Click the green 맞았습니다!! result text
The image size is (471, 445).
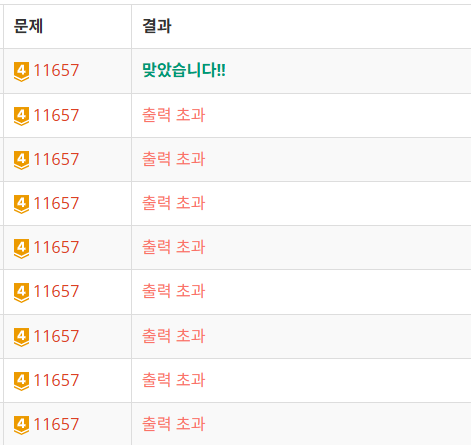coord(184,70)
